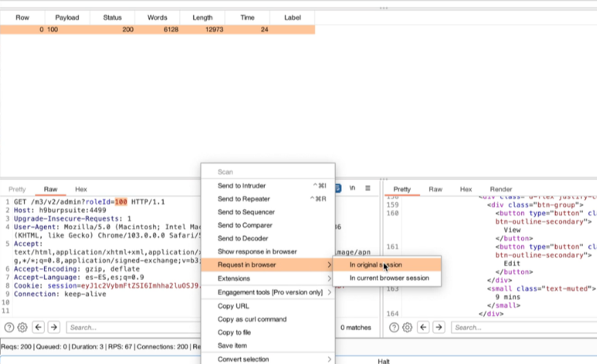Expand Engagement tools submenu arrow

pyautogui.click(x=330, y=292)
